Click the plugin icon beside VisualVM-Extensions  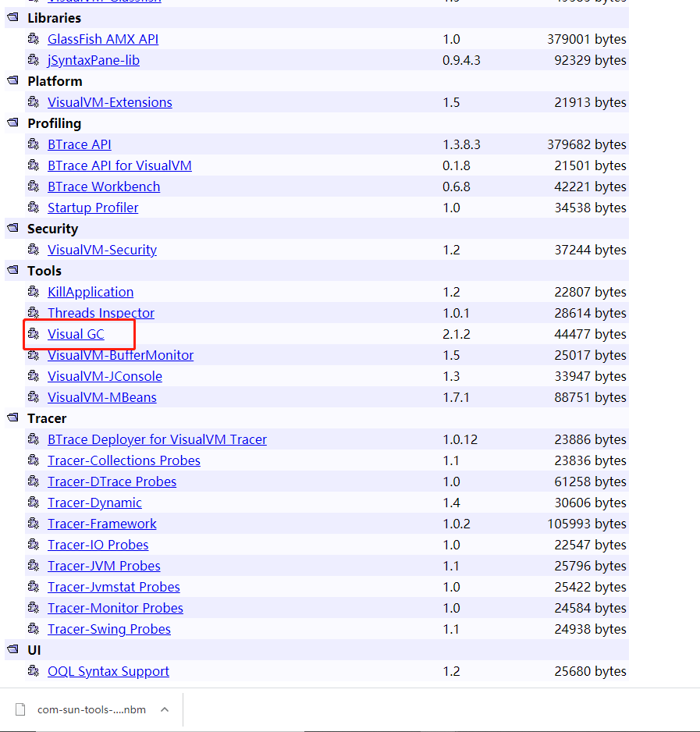click(x=33, y=101)
